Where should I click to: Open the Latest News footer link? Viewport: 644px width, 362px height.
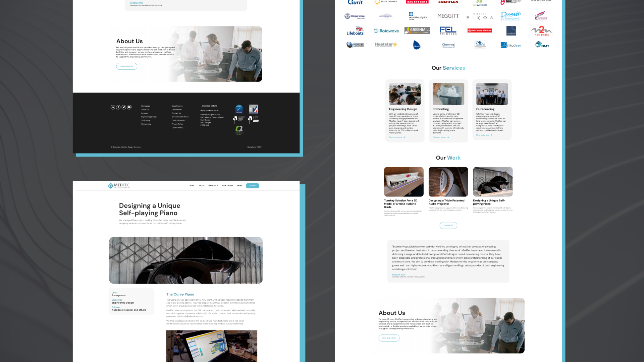point(177,110)
